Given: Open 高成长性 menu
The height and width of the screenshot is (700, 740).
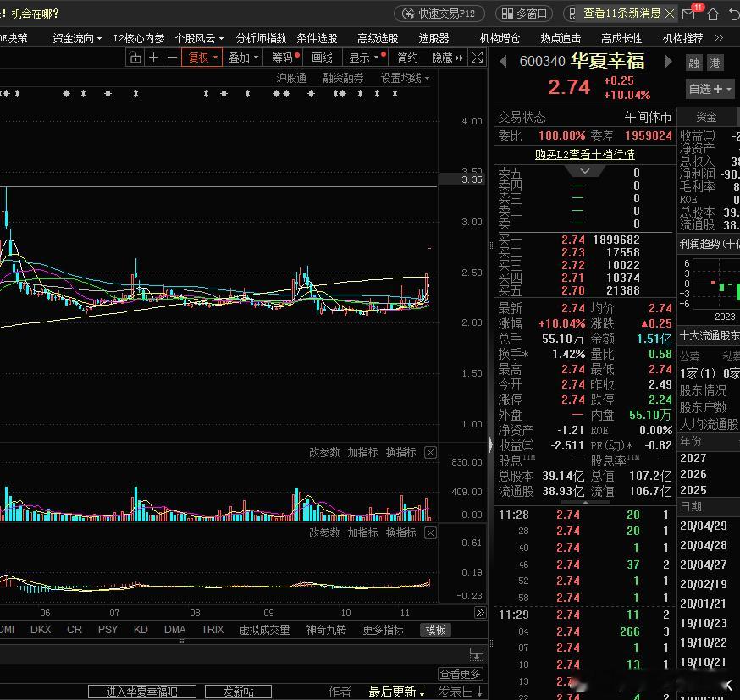Looking at the screenshot, I should (x=621, y=38).
